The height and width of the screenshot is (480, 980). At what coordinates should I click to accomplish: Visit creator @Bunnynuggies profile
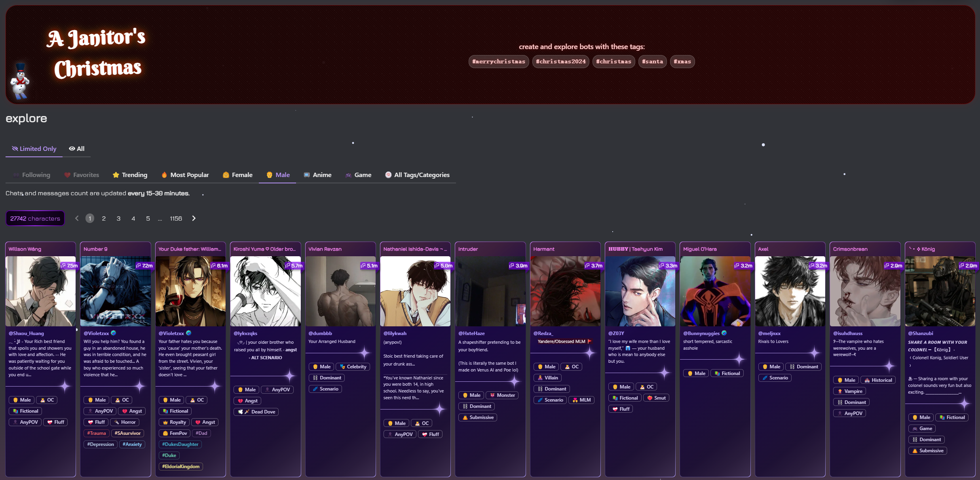(701, 333)
